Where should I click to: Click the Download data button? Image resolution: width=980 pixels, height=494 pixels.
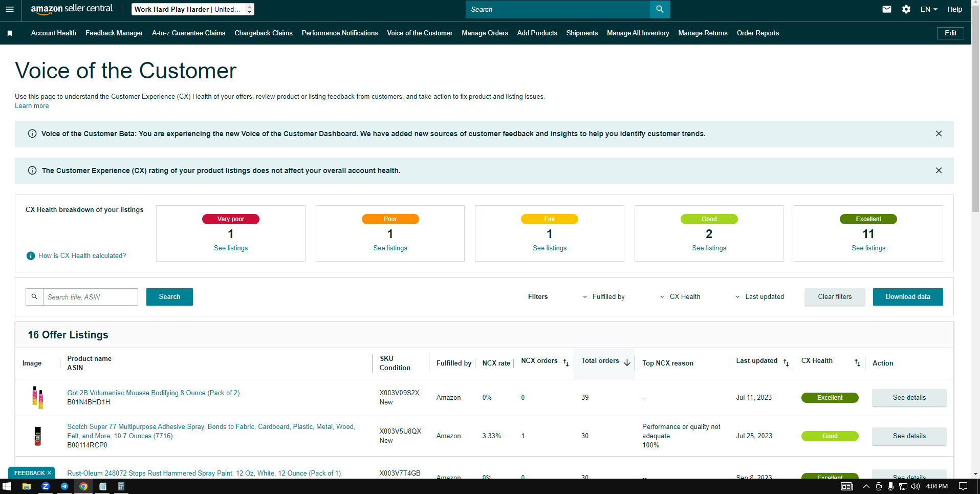coord(908,297)
